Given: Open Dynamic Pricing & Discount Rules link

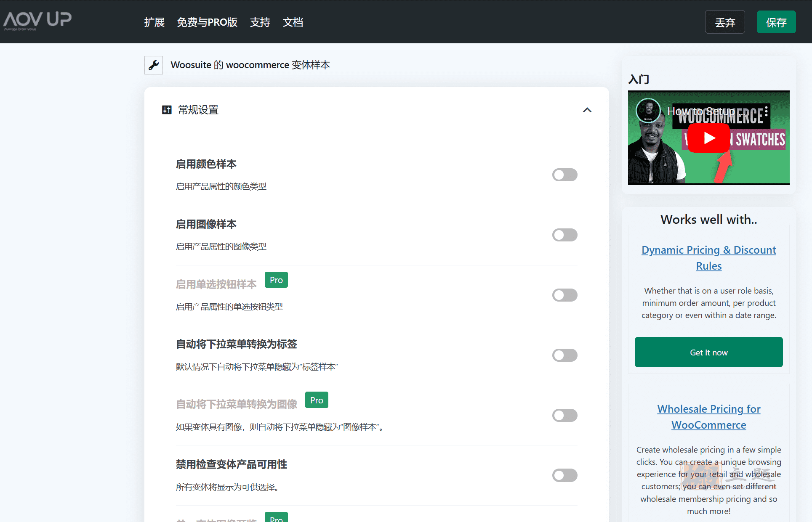Looking at the screenshot, I should [x=709, y=258].
